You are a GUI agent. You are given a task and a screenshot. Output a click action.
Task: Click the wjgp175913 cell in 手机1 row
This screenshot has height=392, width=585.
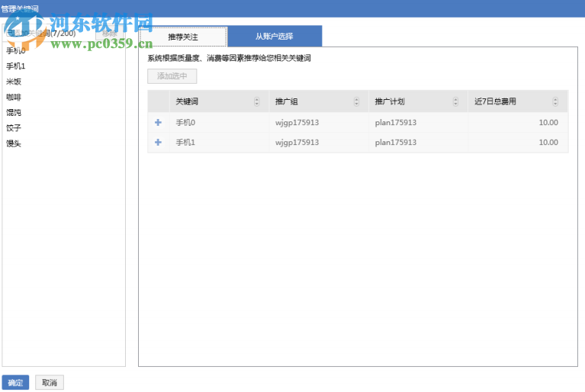pos(297,143)
